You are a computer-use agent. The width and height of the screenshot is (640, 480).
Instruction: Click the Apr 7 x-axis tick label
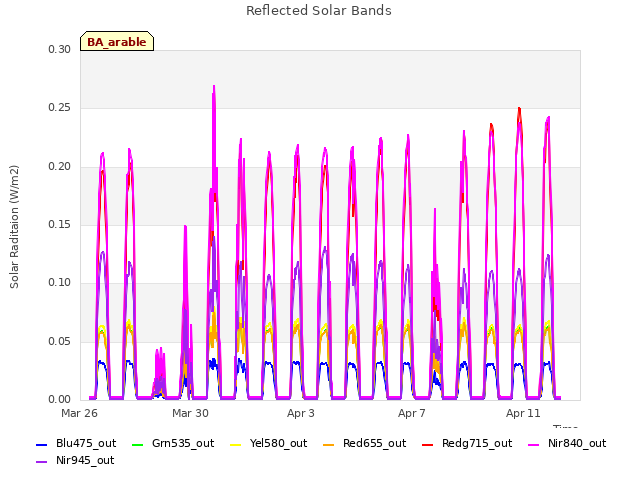pyautogui.click(x=412, y=413)
